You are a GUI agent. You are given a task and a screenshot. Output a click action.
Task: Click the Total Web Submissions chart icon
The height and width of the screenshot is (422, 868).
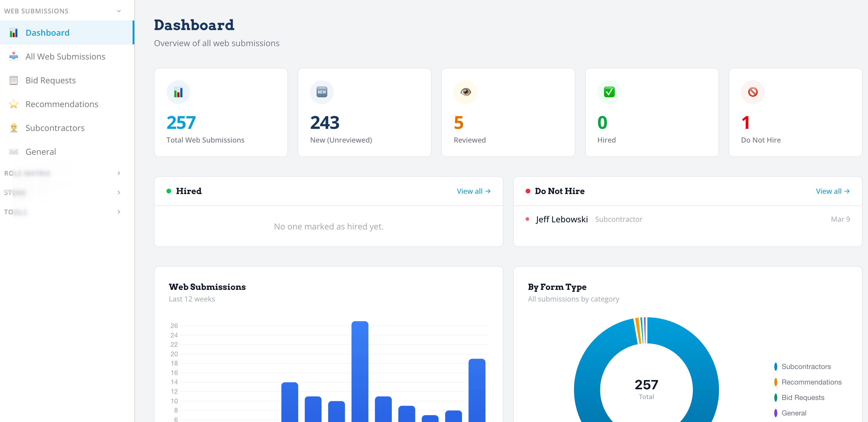tap(178, 92)
